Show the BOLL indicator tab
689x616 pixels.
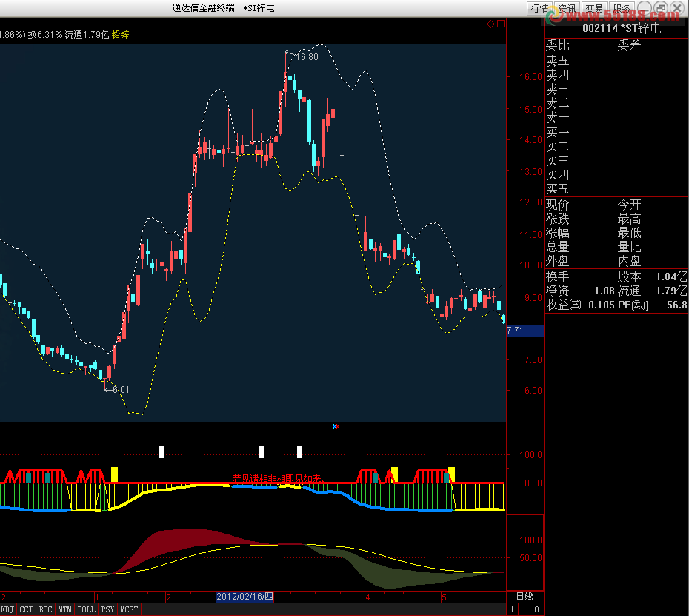(86, 609)
